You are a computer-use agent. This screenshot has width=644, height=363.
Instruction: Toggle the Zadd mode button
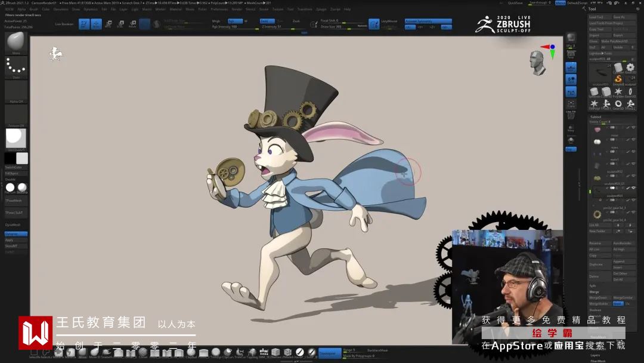267,21
